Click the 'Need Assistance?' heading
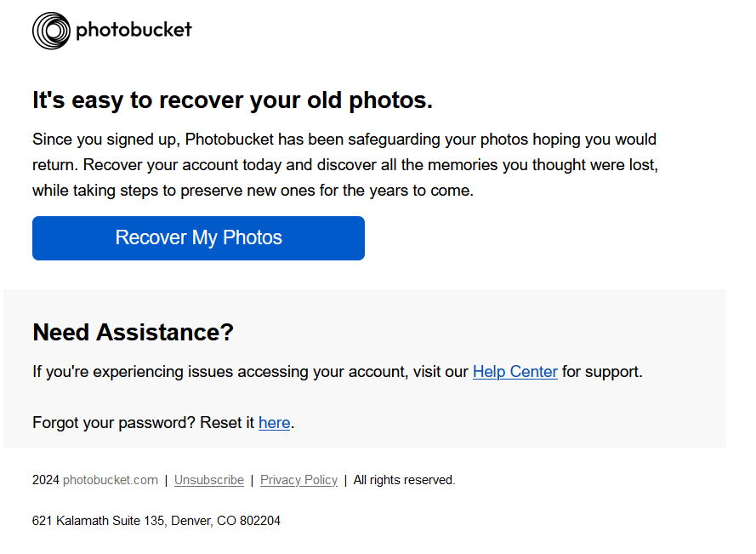756x554 pixels. (x=133, y=333)
